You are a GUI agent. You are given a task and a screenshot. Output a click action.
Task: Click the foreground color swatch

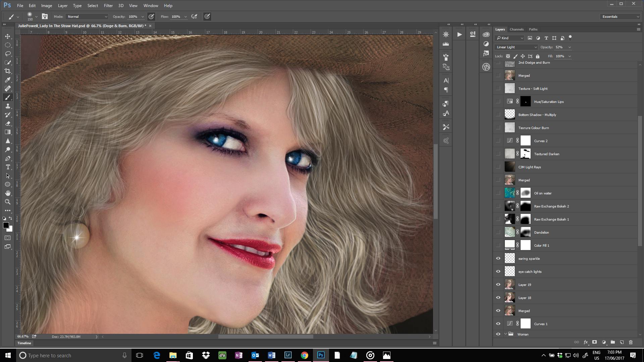tap(6, 225)
